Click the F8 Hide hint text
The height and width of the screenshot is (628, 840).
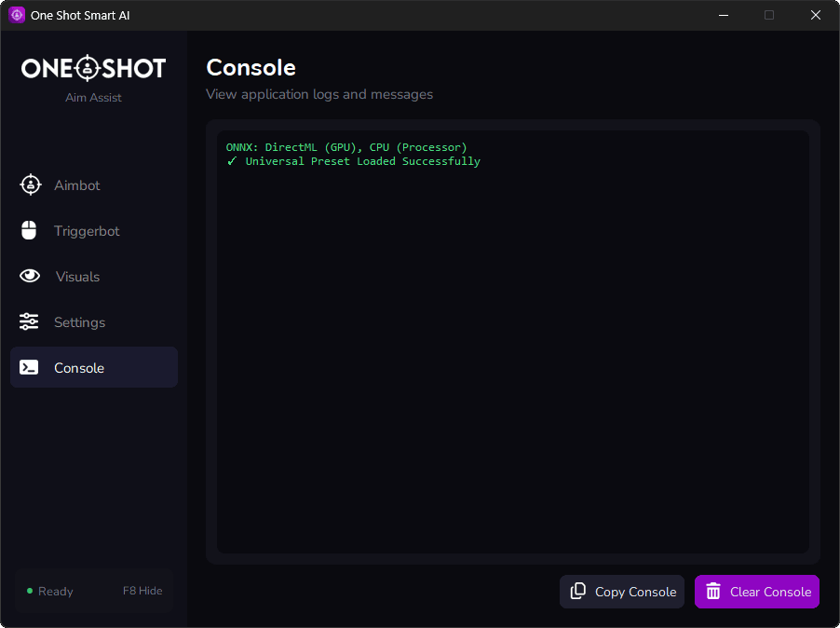(x=142, y=591)
